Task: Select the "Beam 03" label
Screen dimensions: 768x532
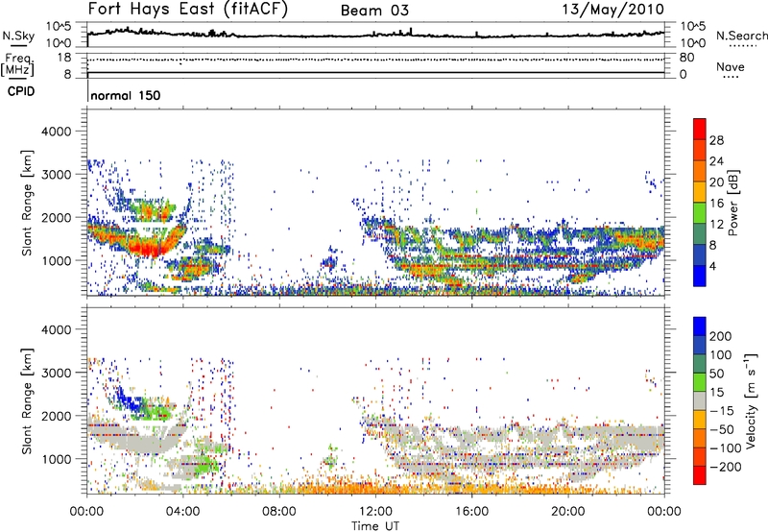Action: [374, 11]
